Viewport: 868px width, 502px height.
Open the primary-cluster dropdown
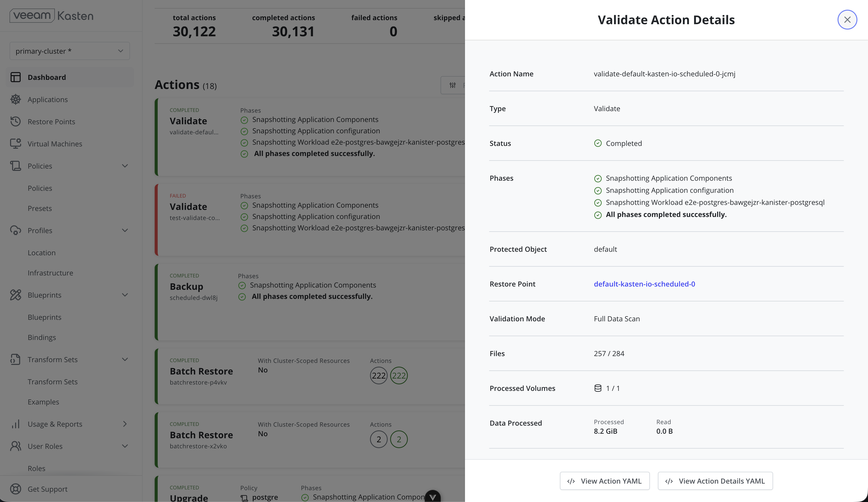click(x=70, y=51)
